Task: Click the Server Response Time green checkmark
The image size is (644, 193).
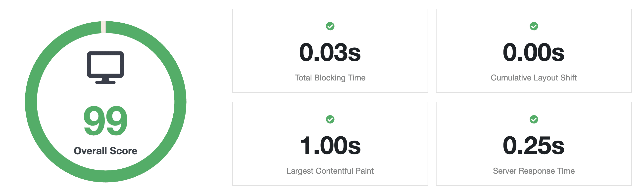Action: 534,119
